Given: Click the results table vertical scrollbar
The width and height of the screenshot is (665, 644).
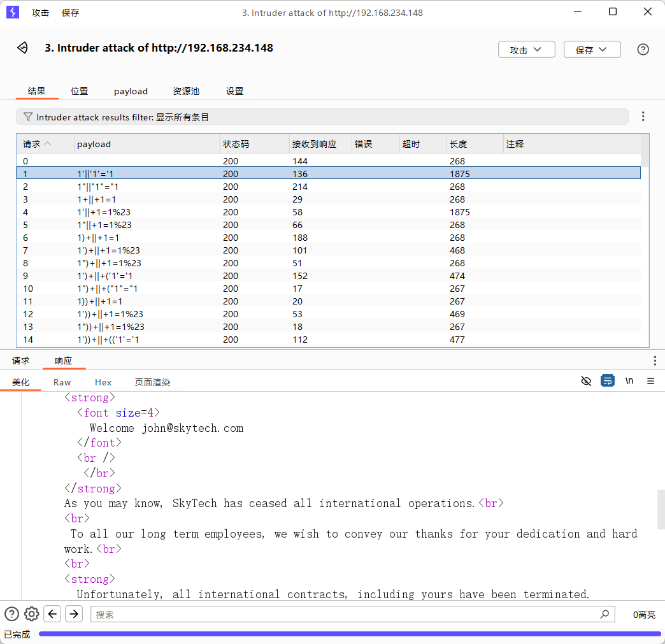Looking at the screenshot, I should pos(645,150).
